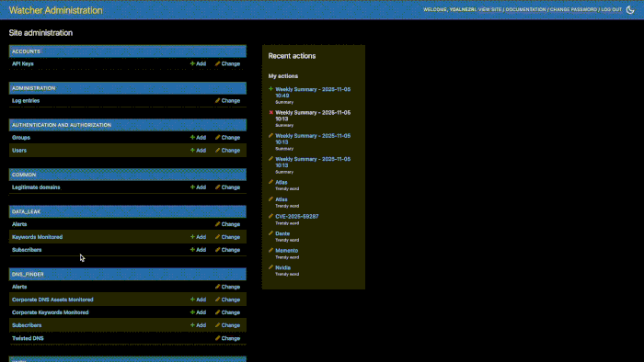The width and height of the screenshot is (644, 362).
Task: Open the Documentation link
Action: [x=525, y=9]
